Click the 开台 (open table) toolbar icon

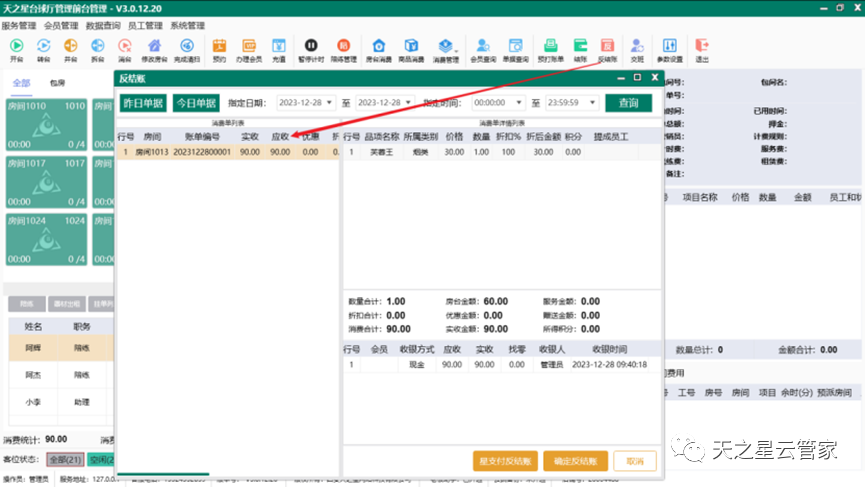pyautogui.click(x=16, y=49)
